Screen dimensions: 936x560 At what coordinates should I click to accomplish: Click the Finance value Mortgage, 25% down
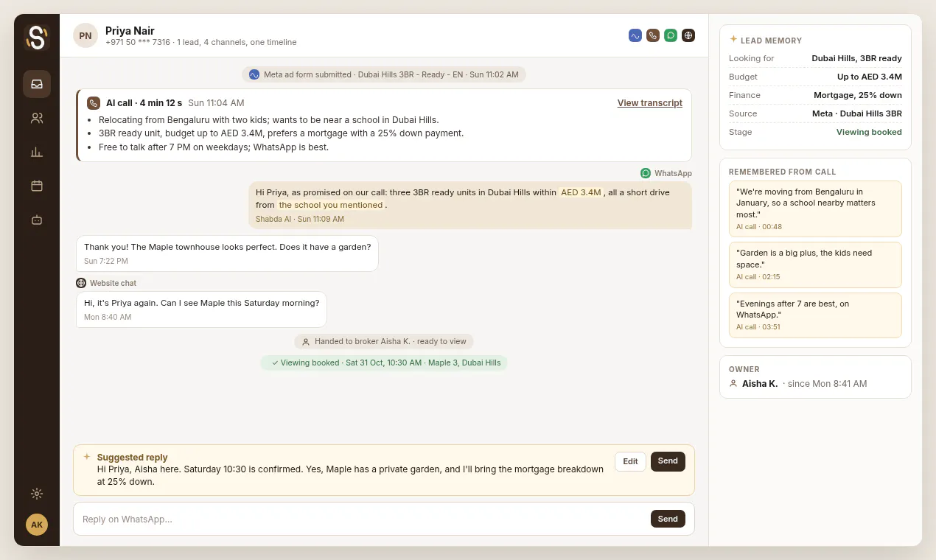tap(858, 95)
